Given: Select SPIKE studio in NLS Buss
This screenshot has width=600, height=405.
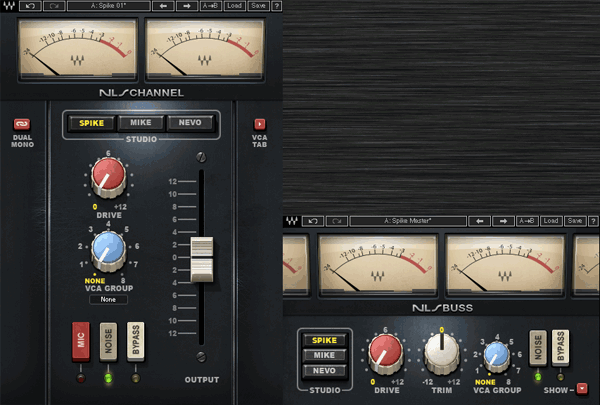Looking at the screenshot, I should coord(324,340).
